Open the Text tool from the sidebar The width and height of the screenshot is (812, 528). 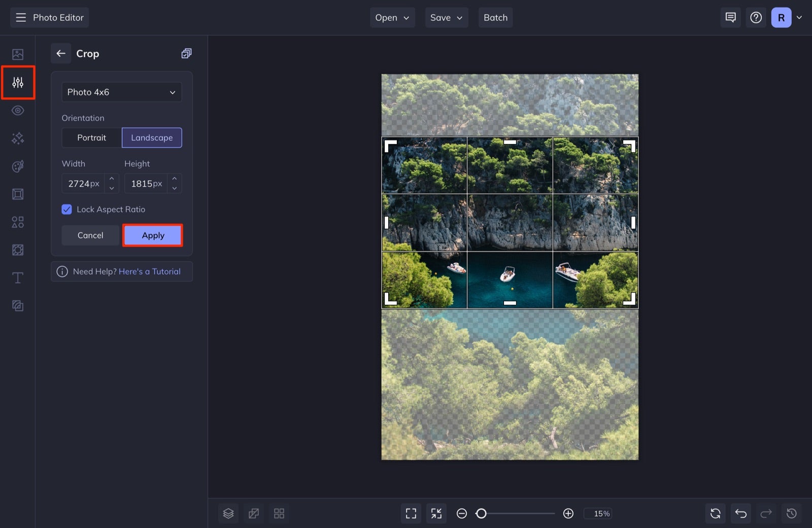click(18, 277)
